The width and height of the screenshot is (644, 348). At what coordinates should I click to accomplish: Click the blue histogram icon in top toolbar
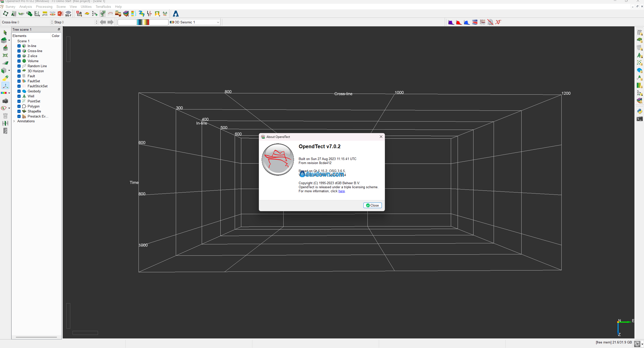pyautogui.click(x=467, y=22)
